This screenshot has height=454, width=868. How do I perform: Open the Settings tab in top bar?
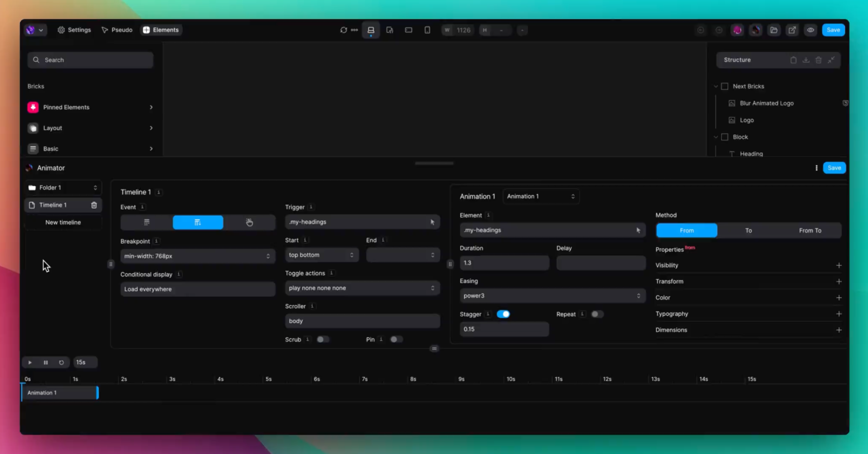tap(74, 30)
